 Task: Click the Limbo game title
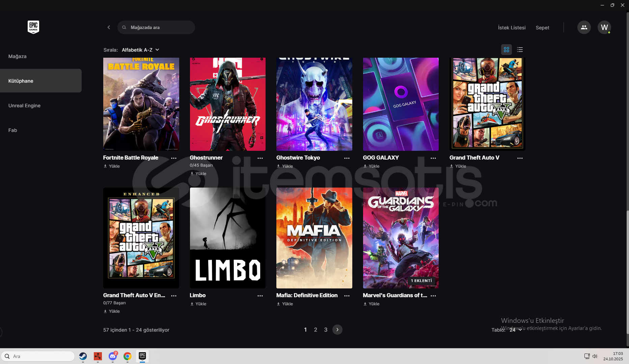pos(198,295)
